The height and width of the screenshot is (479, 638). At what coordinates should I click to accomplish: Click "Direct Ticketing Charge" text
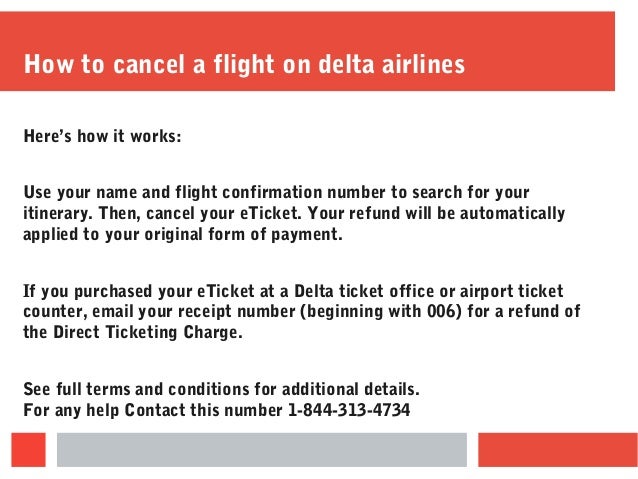[148, 332]
